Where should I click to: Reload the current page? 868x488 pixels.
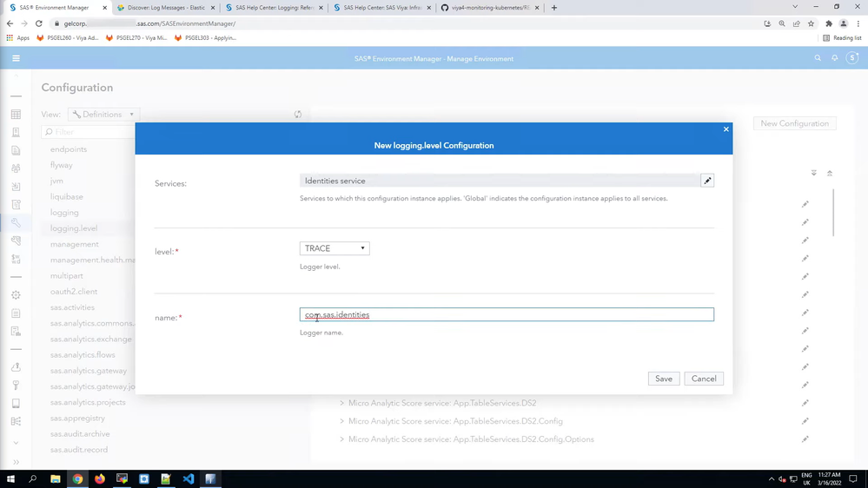click(x=39, y=23)
